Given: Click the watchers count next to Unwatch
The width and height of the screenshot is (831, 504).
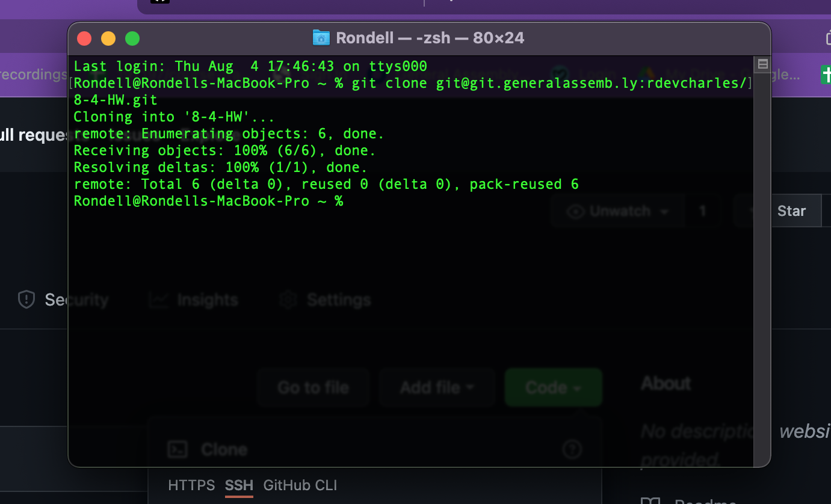Looking at the screenshot, I should [703, 211].
